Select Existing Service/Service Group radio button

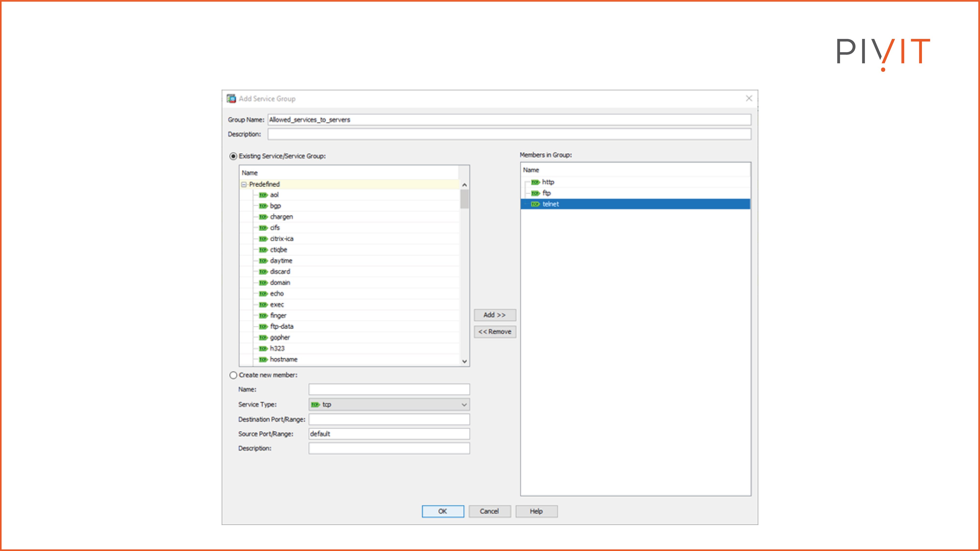pos(233,156)
